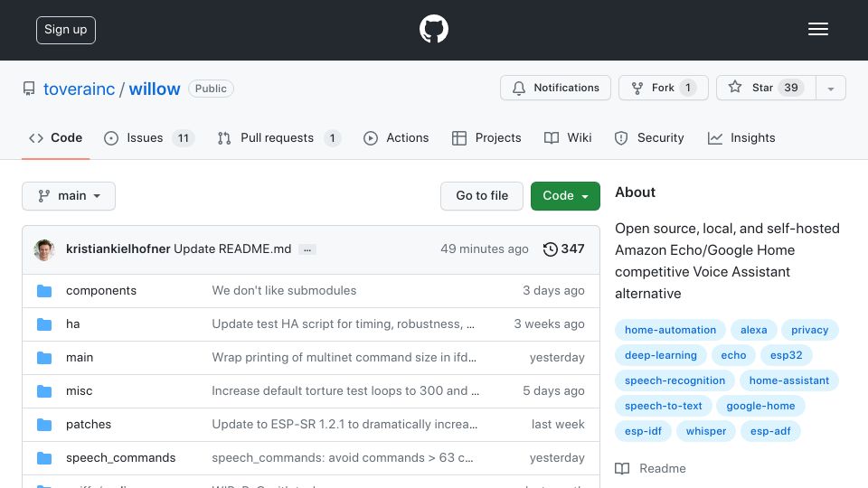
Task: Open the willow repository link
Action: click(155, 89)
